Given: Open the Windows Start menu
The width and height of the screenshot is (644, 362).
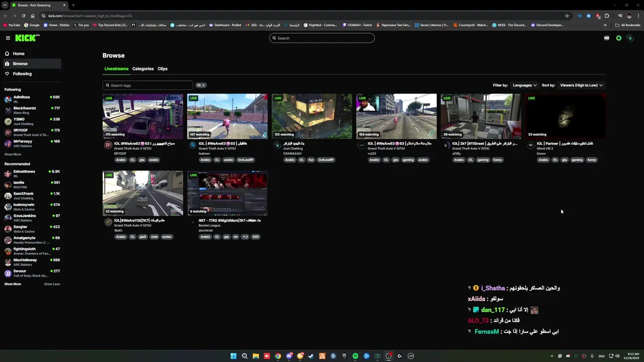Looking at the screenshot, I should (x=233, y=356).
